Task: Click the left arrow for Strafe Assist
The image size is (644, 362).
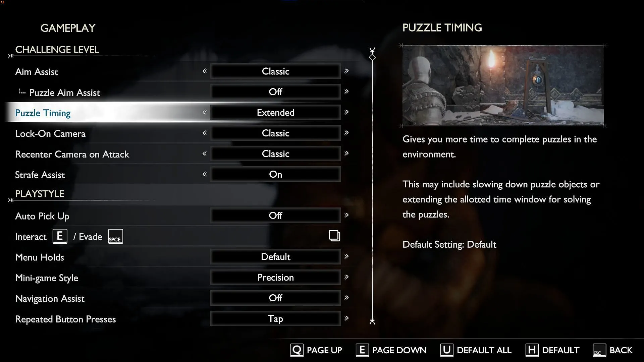Action: [204, 174]
